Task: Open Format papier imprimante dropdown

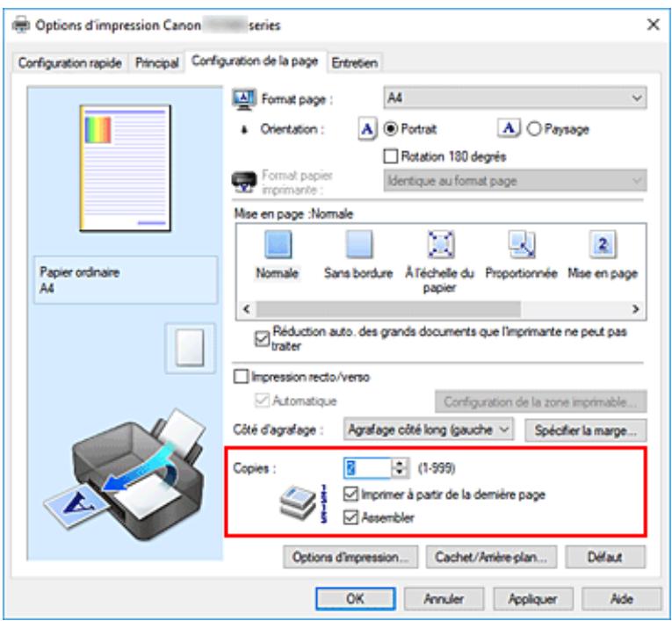Action: click(x=515, y=180)
